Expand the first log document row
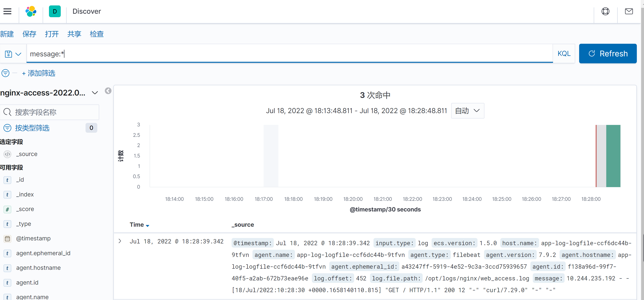The height and width of the screenshot is (300, 644). pyautogui.click(x=120, y=241)
